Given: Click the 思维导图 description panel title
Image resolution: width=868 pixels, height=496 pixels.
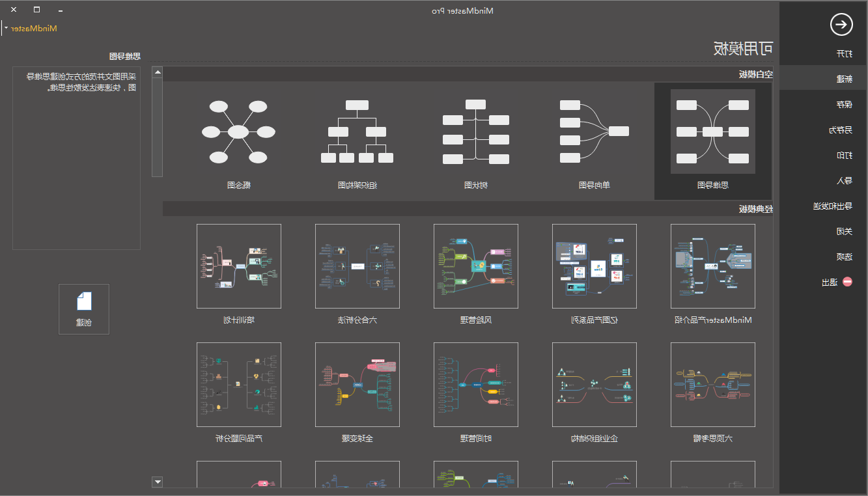Looking at the screenshot, I should pyautogui.click(x=125, y=57).
